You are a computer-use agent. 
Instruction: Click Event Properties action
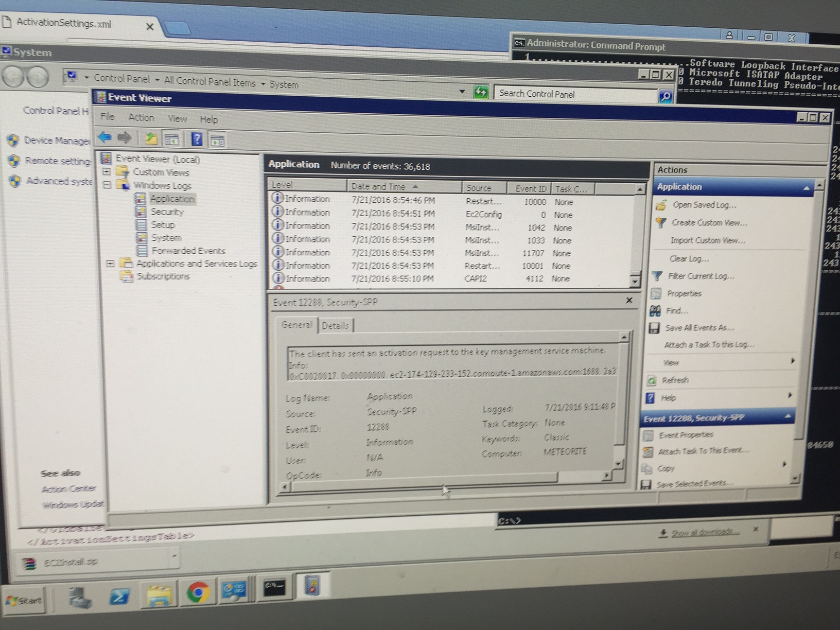pos(686,435)
